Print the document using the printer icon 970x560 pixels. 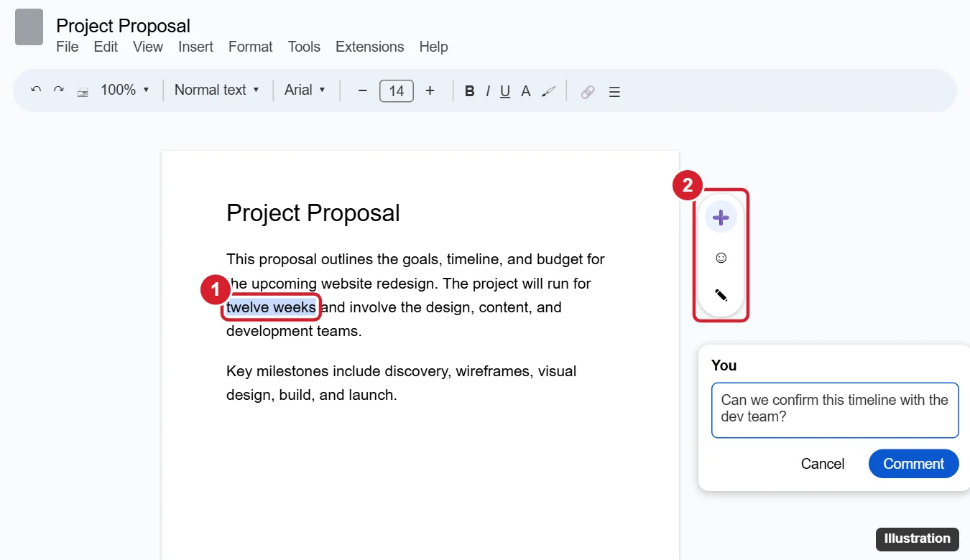(83, 91)
